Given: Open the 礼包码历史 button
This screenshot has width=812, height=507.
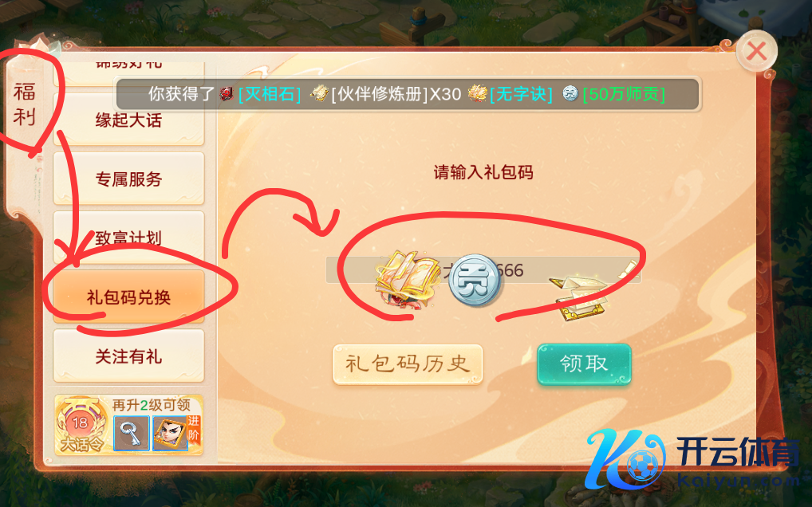Looking at the screenshot, I should click(x=408, y=364).
